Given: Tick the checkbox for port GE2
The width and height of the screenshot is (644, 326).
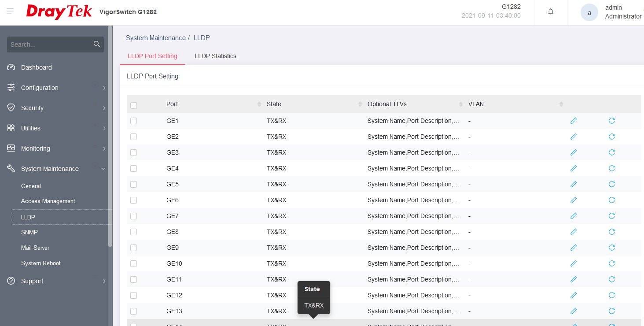Looking at the screenshot, I should [134, 137].
